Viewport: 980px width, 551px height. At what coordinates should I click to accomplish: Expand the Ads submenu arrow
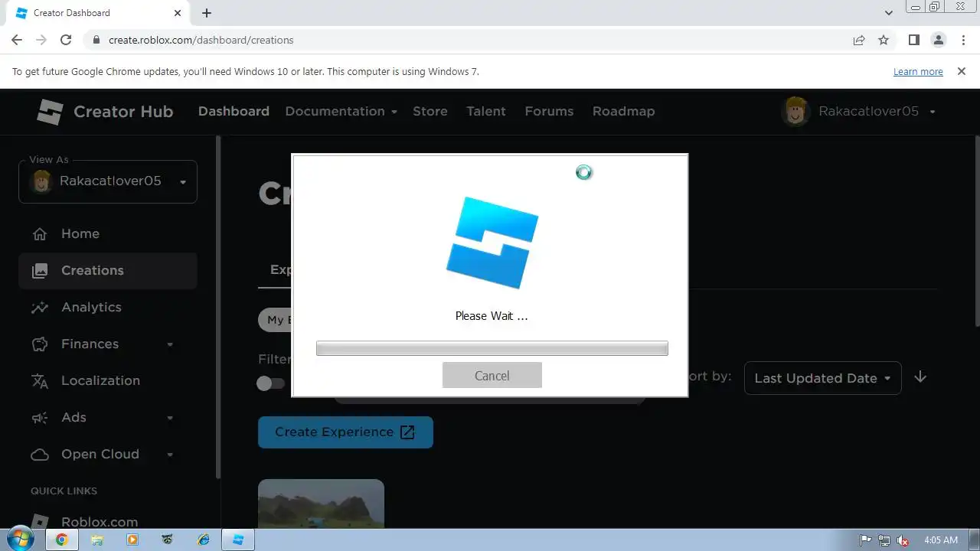pyautogui.click(x=170, y=418)
